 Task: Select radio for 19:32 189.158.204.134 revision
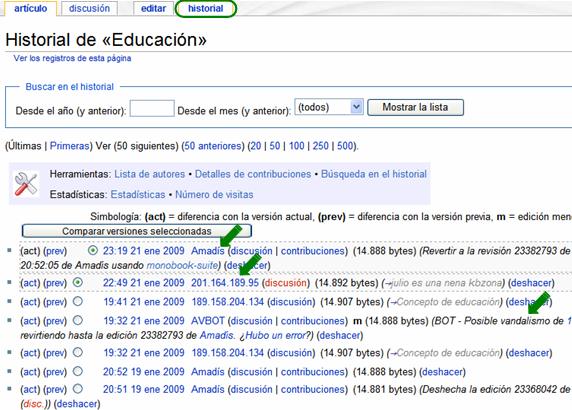click(78, 352)
